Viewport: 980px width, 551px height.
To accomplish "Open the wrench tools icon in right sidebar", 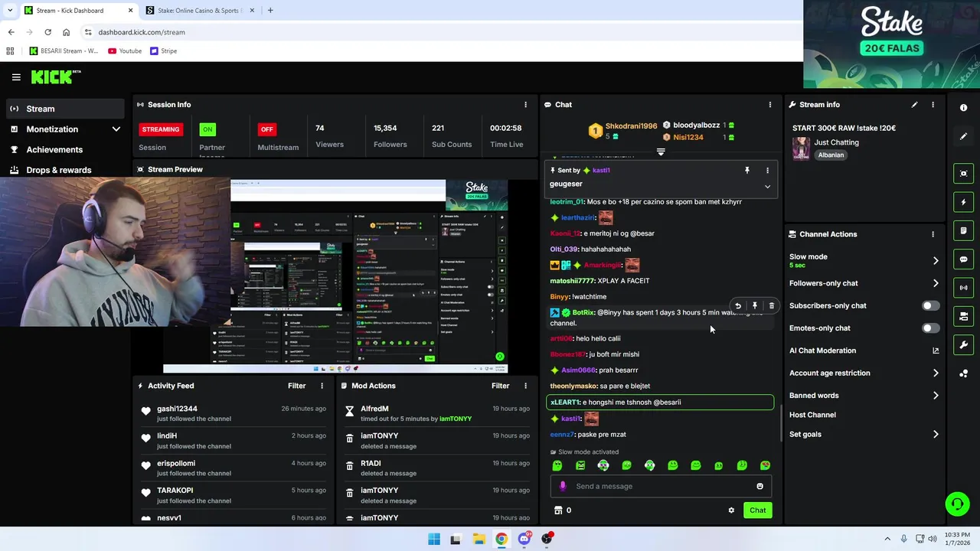I will 964,345.
